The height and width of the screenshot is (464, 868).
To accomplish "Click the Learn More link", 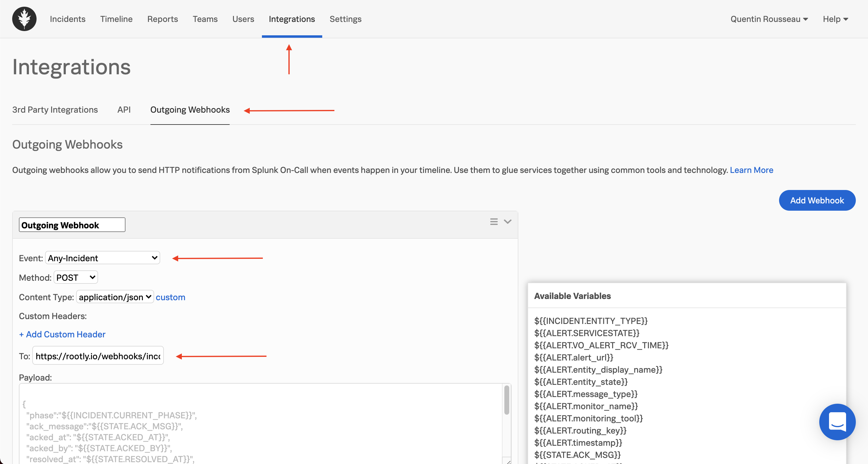I will [x=751, y=170].
